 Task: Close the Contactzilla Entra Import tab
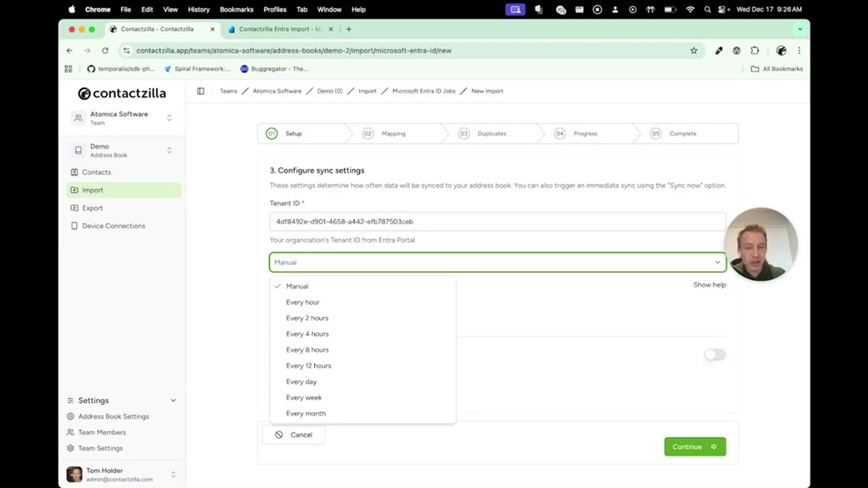click(331, 29)
